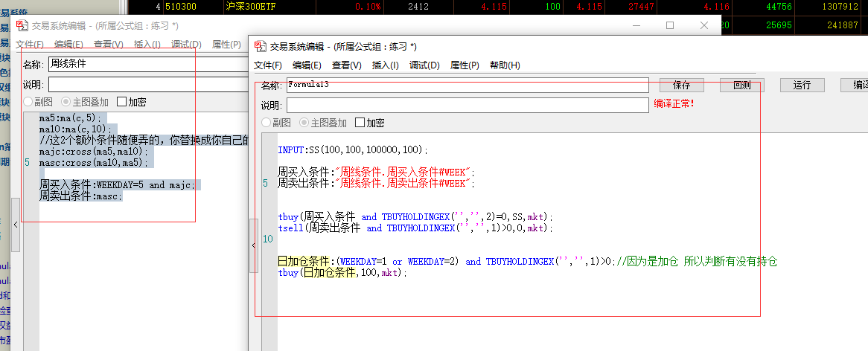Click masc:cross(ma10,ma5) line in back window
The image size is (868, 351).
tap(94, 163)
